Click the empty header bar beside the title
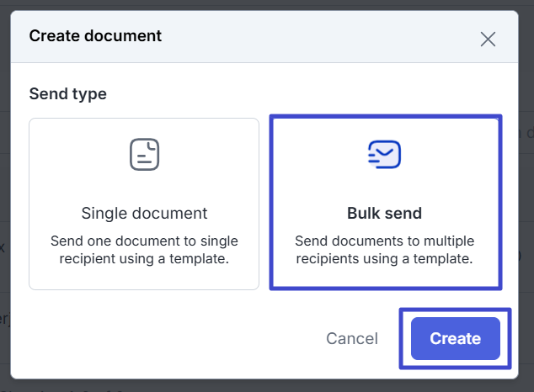534x392 pixels. 320,37
